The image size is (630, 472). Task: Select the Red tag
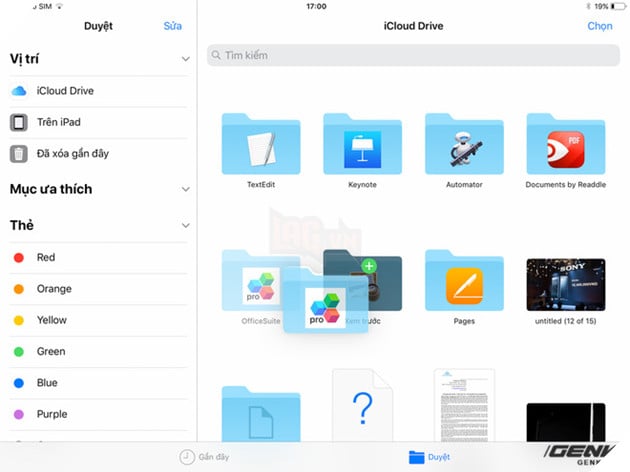(45, 258)
